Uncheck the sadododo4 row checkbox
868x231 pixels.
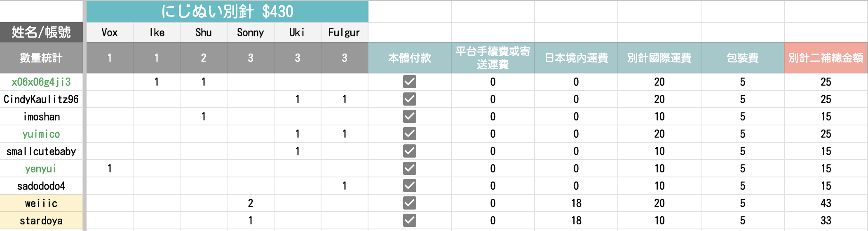tap(409, 186)
